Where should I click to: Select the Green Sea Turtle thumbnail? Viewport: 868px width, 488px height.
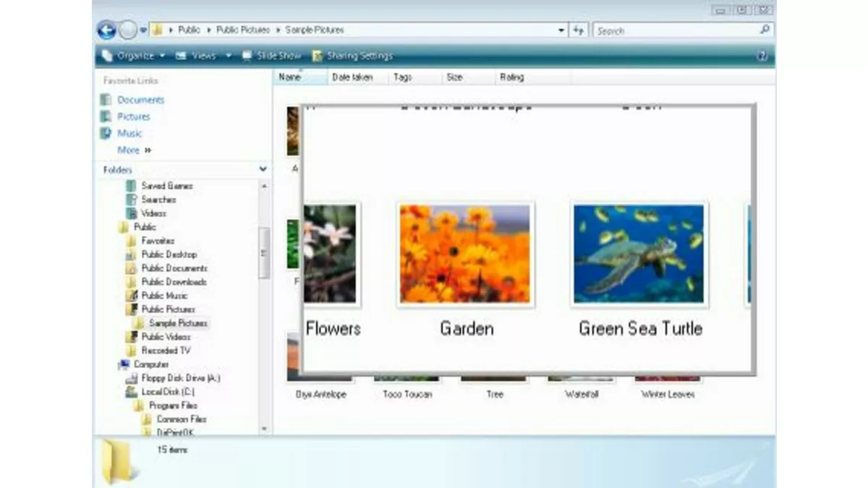(639, 254)
